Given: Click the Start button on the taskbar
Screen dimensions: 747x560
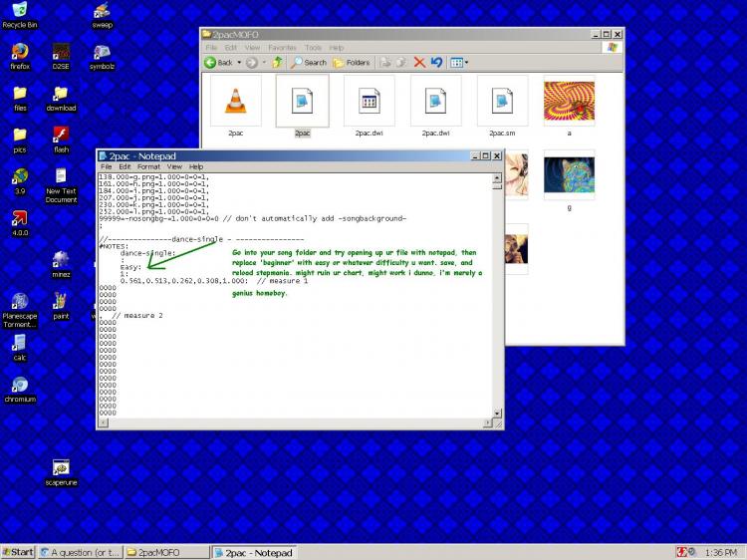Looking at the screenshot, I should (18, 552).
